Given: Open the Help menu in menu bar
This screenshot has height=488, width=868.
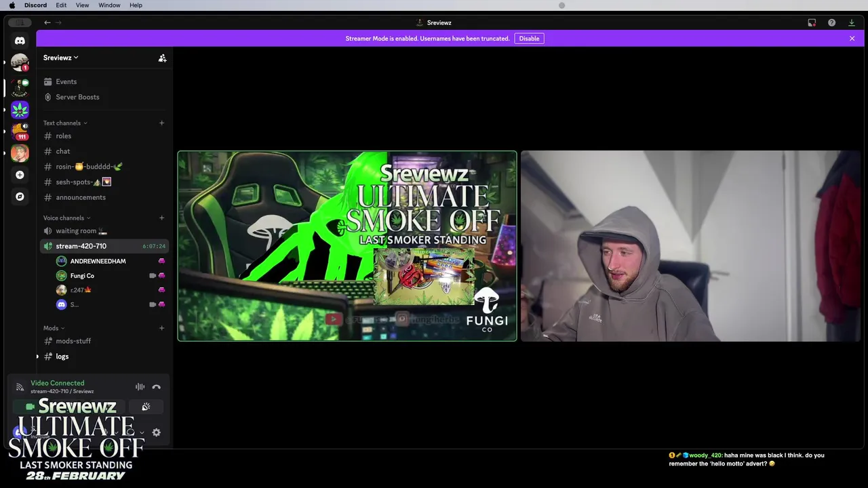Looking at the screenshot, I should (136, 5).
